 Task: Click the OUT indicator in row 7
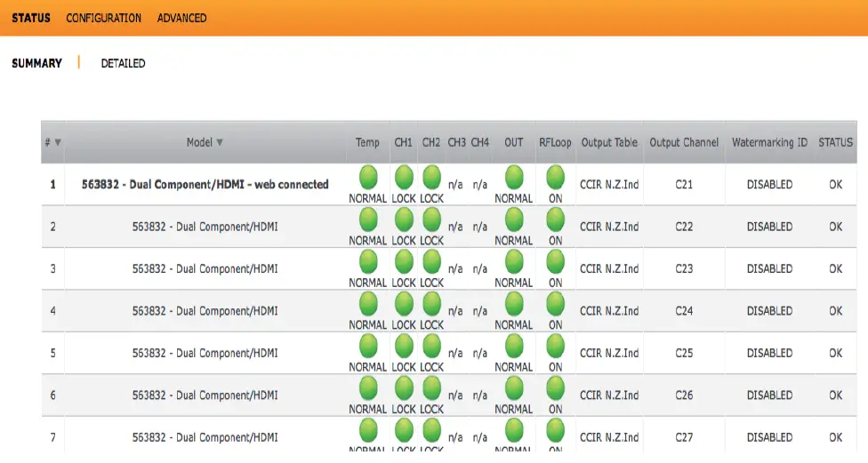pos(514,430)
